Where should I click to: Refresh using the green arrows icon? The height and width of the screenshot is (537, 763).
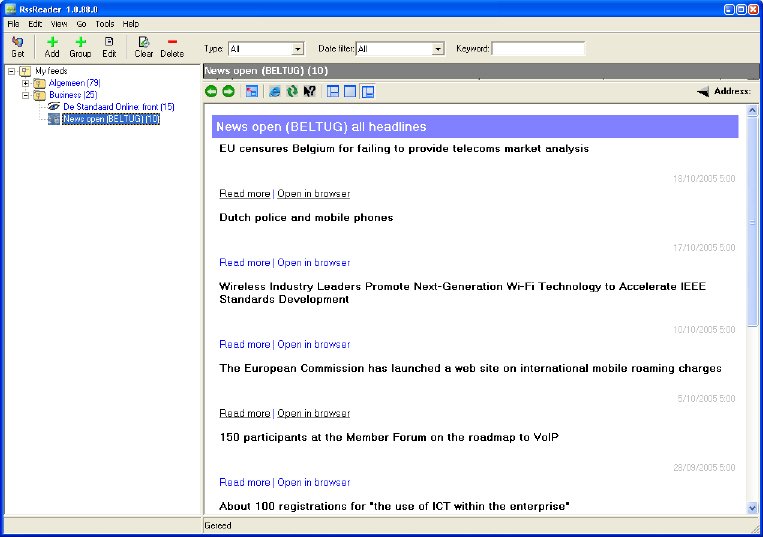point(292,91)
